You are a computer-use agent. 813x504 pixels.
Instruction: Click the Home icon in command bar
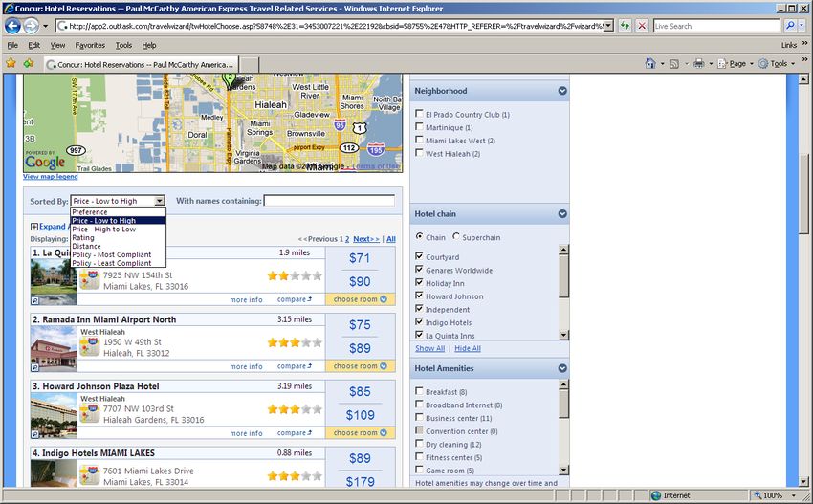click(650, 63)
